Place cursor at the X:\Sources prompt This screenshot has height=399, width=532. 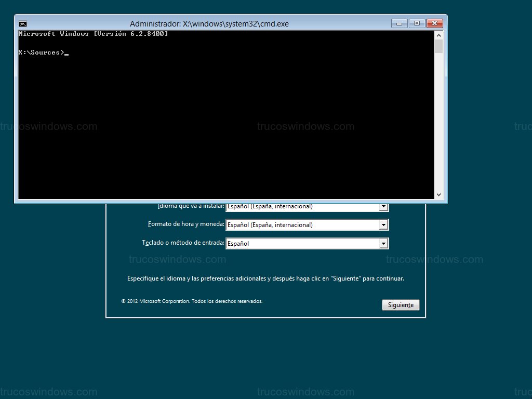click(x=66, y=52)
